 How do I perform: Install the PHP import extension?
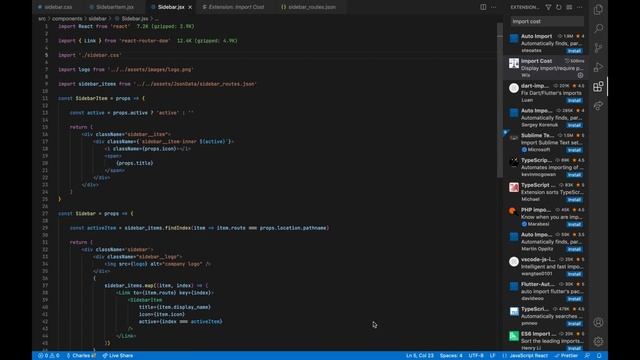point(574,224)
